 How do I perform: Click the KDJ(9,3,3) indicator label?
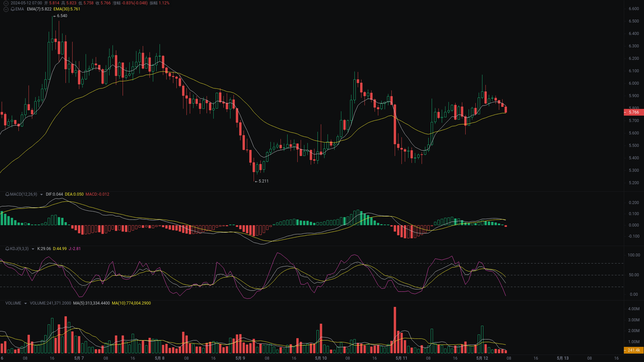tap(19, 249)
